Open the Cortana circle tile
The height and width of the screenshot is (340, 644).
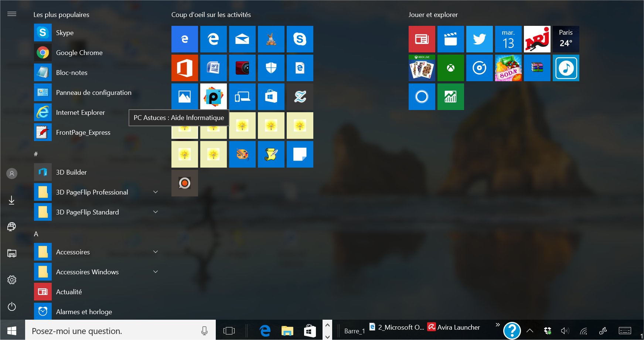[422, 97]
